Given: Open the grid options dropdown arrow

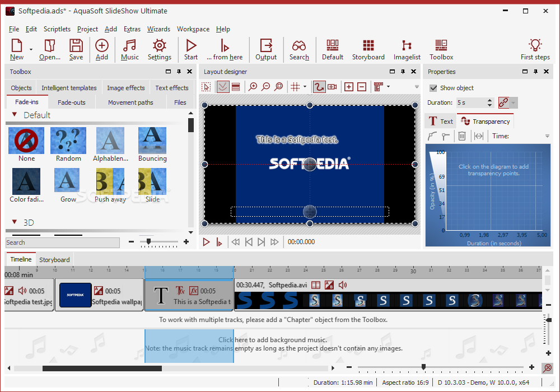Looking at the screenshot, I should tap(305, 86).
